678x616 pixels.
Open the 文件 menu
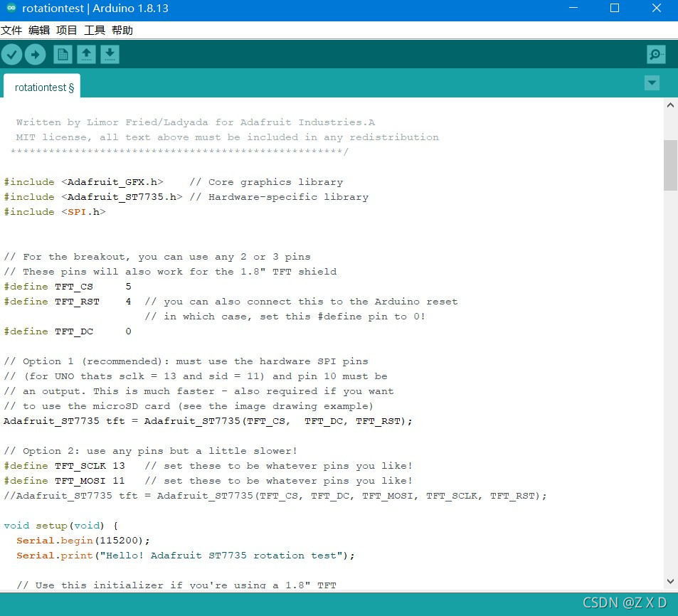[11, 31]
